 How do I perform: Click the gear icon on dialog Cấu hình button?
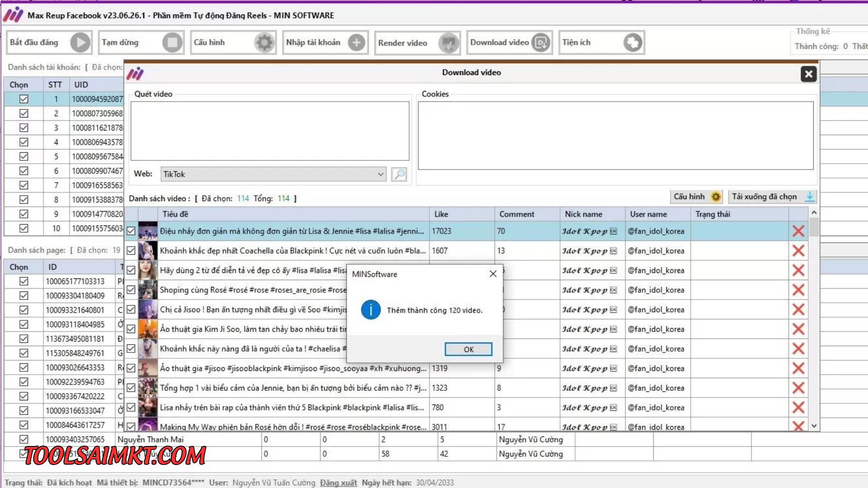pos(716,197)
